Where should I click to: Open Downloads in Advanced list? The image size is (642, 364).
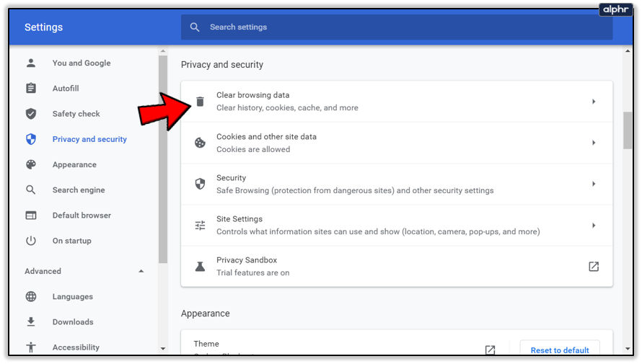click(73, 322)
